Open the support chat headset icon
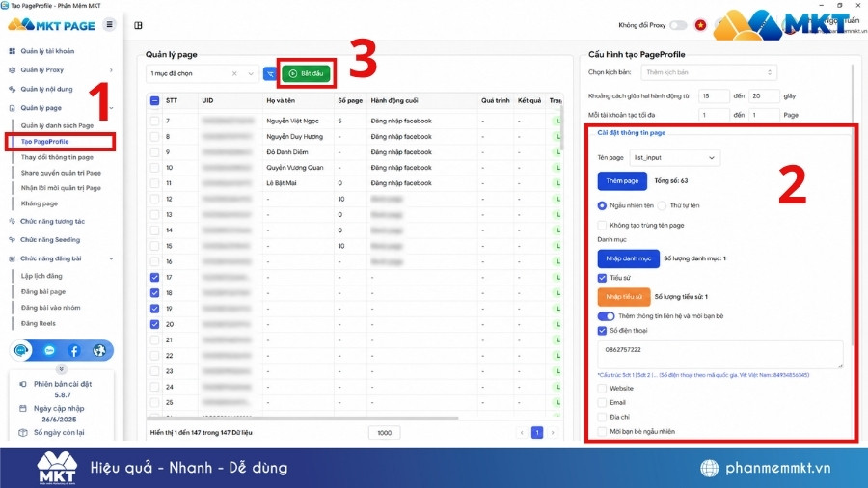Viewport: 868px width, 488px height. coord(21,350)
